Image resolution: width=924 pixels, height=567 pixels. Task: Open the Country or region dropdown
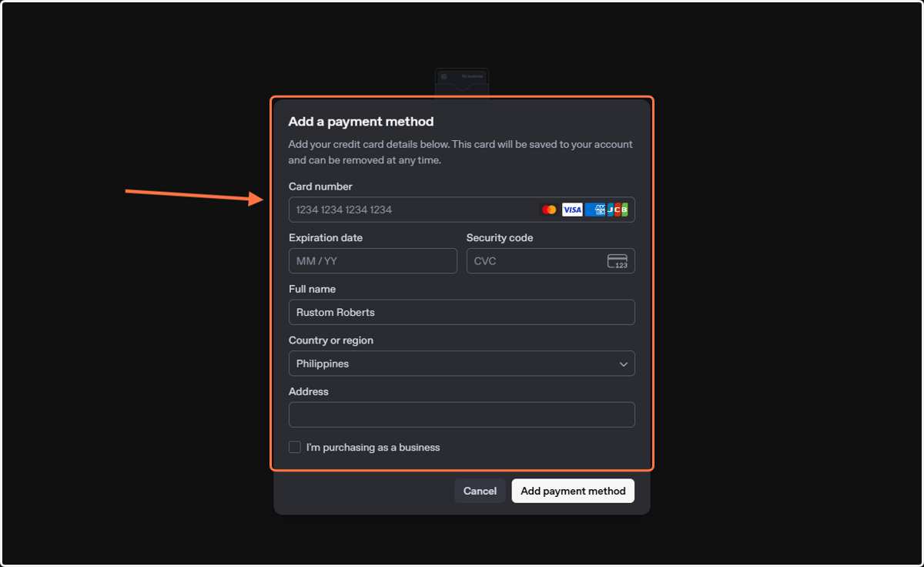[462, 364]
